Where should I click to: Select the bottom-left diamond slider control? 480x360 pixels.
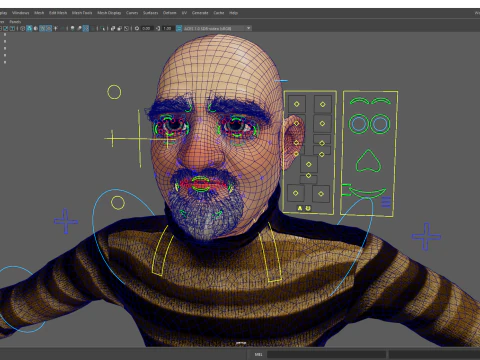click(x=295, y=193)
